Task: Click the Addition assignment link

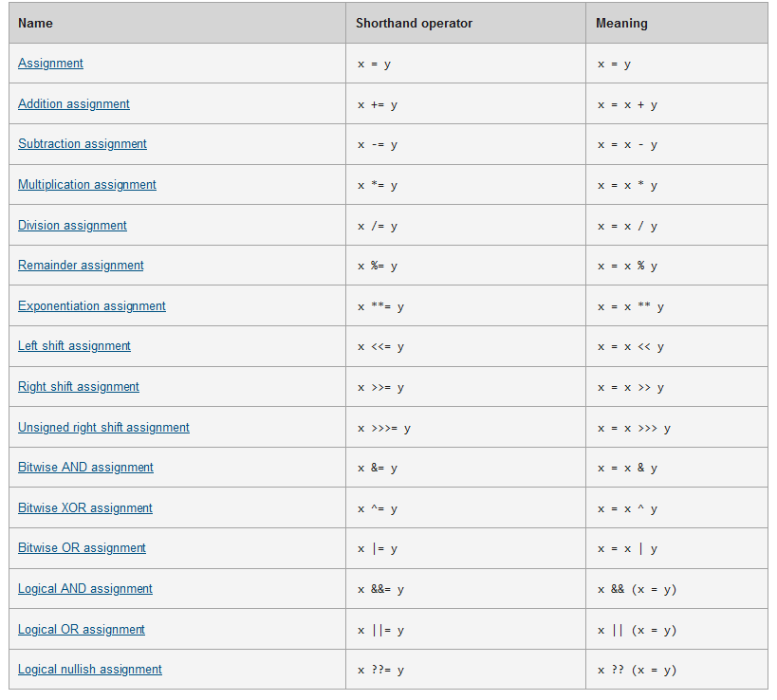Action: [x=74, y=104]
